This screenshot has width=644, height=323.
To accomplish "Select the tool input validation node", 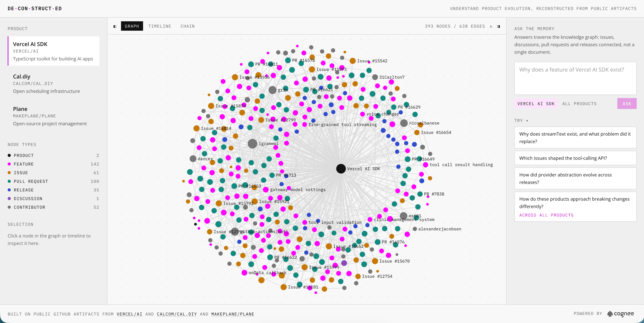I will pos(305,222).
